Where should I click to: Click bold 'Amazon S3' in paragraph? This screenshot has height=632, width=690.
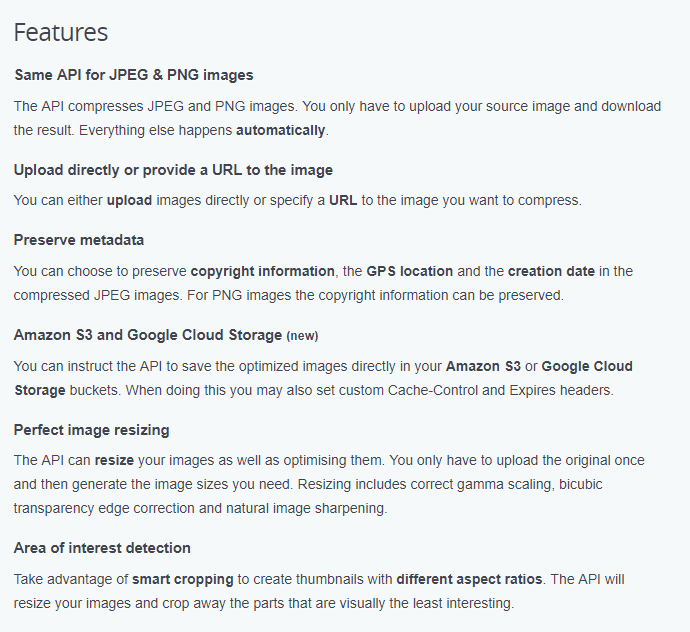point(483,366)
